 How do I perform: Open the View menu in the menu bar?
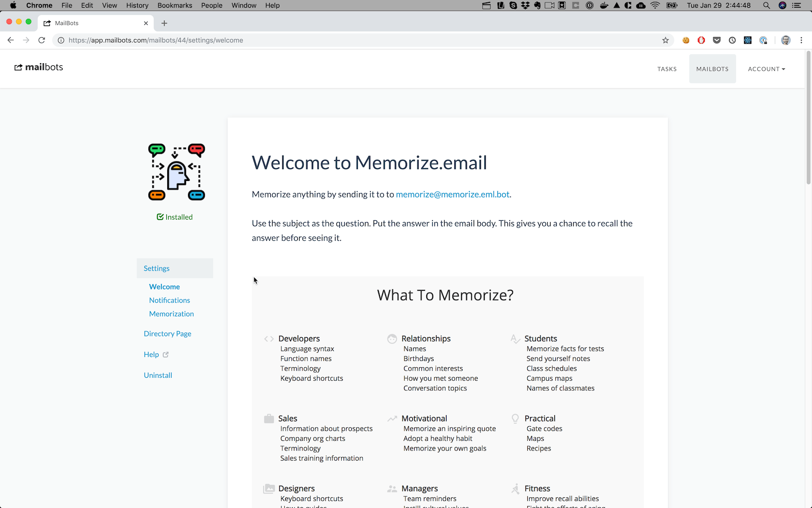click(x=110, y=5)
